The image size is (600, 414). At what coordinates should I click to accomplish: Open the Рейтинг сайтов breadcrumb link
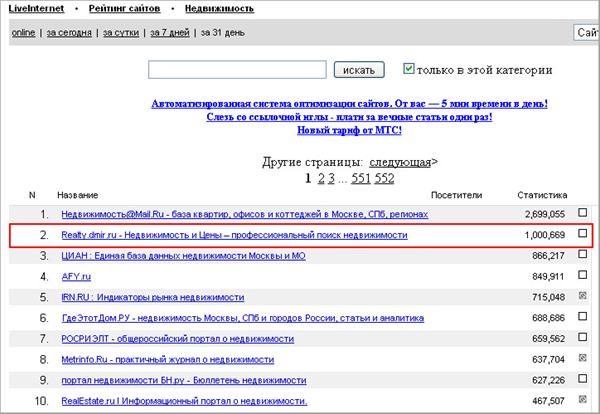pos(124,8)
